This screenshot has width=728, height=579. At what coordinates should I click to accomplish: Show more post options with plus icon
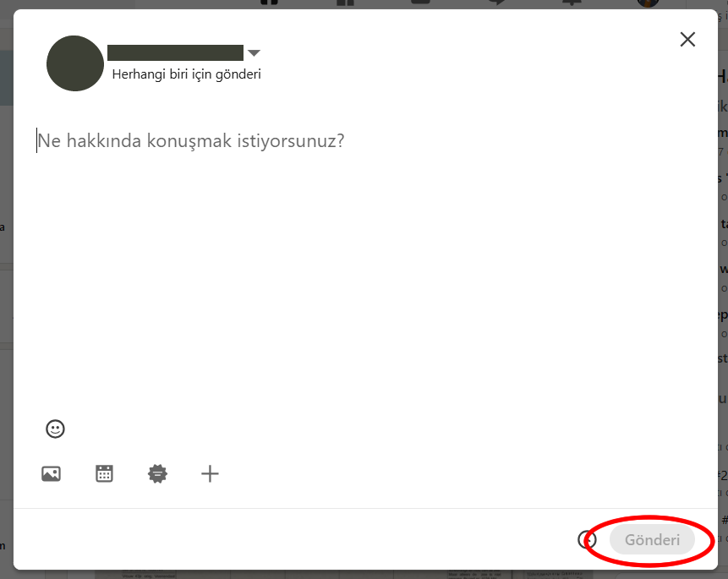point(210,473)
